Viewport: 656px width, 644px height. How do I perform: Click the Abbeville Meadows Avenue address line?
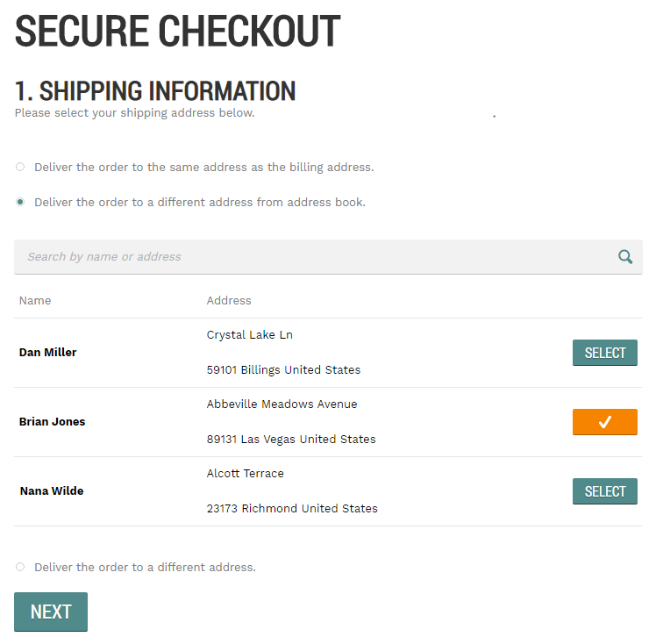coord(282,404)
